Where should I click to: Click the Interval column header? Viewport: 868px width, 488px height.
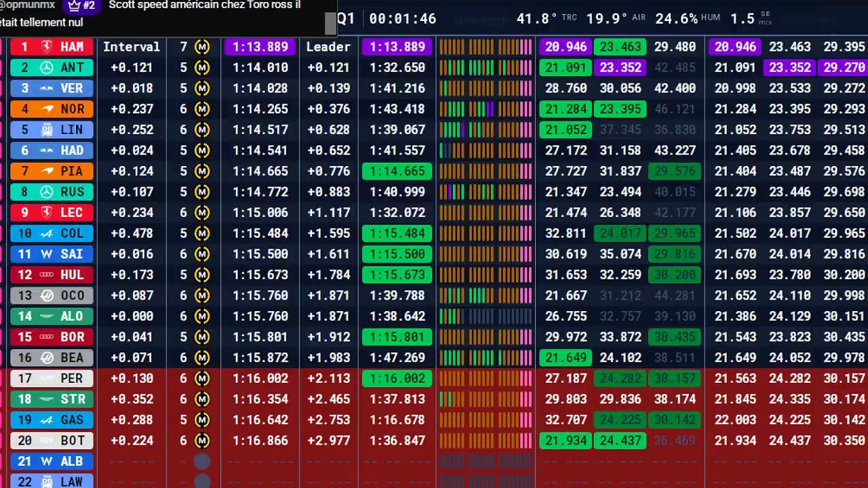coord(132,47)
